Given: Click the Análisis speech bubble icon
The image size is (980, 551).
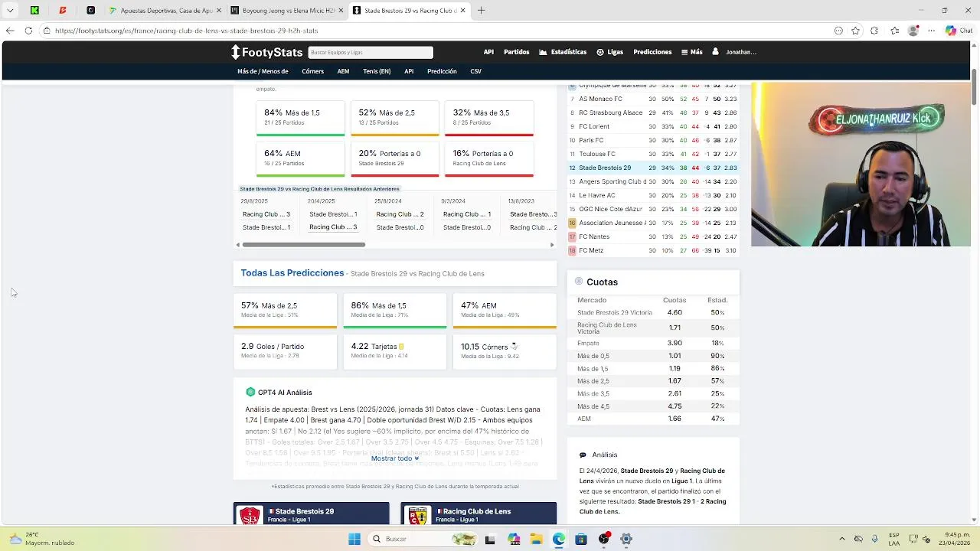Looking at the screenshot, I should [583, 455].
